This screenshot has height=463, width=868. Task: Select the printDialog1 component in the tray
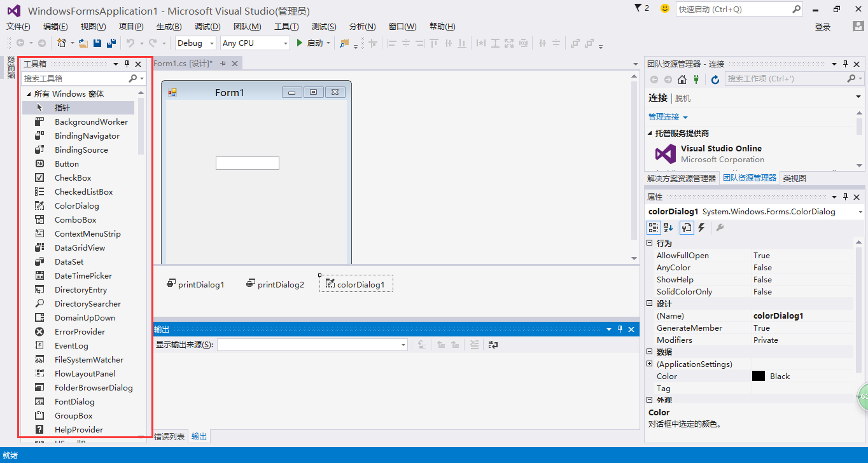coord(195,284)
